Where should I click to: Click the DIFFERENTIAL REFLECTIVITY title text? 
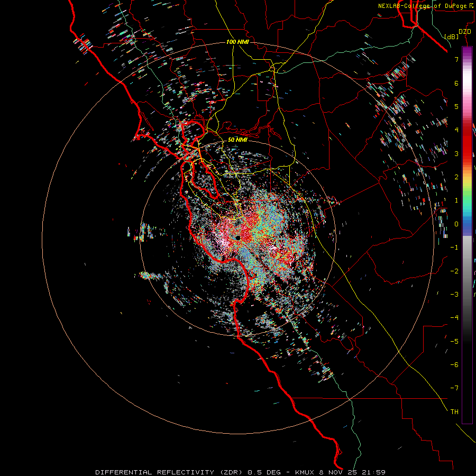[155, 472]
